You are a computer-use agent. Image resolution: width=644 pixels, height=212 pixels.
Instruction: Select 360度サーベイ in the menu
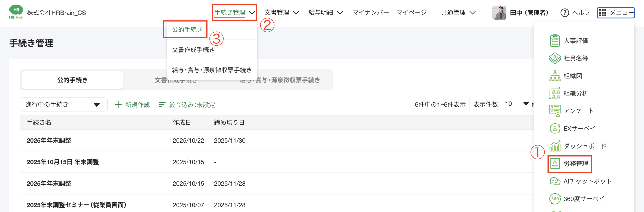[x=584, y=199]
